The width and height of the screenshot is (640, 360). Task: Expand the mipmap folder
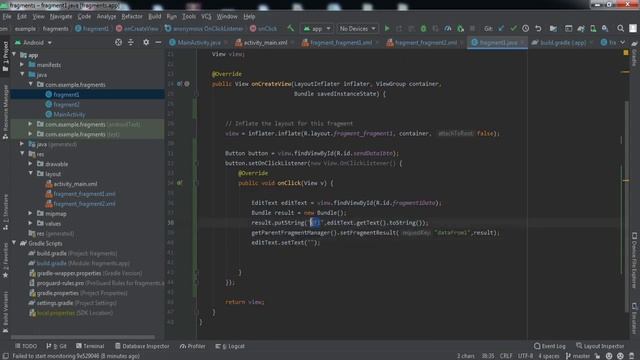tap(31, 213)
